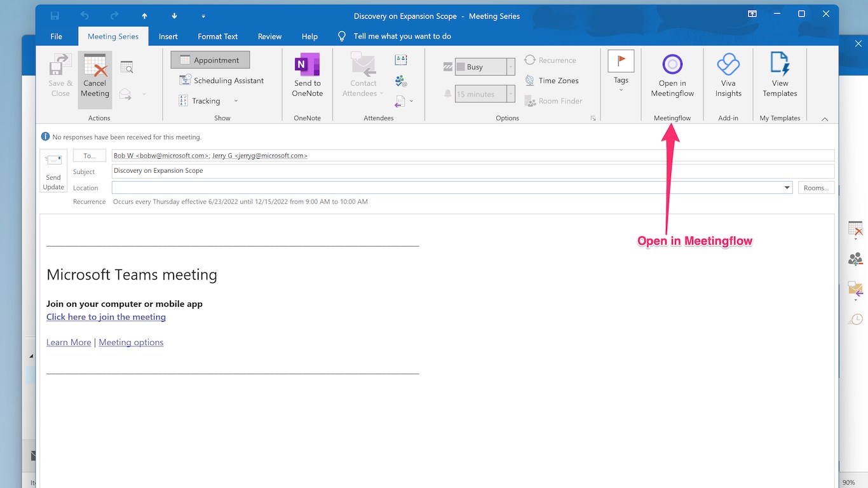
Task: Open the Scheduling Assistant
Action: point(222,81)
